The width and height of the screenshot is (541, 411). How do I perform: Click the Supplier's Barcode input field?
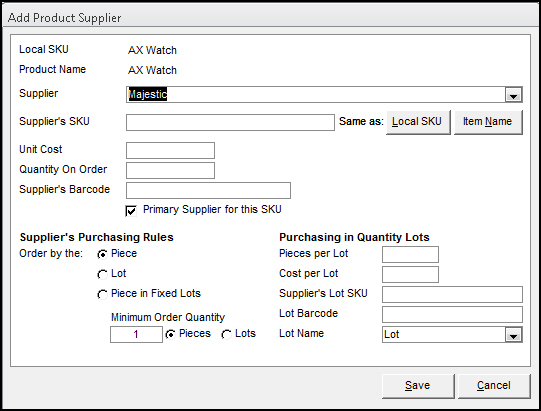pyautogui.click(x=208, y=190)
